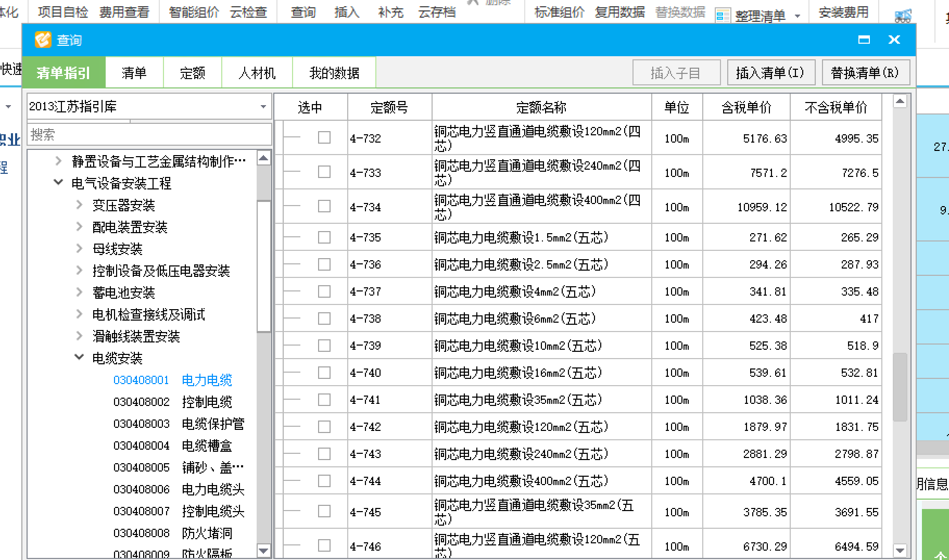Switch to 我的数据 tab
Screen dimensions: 949x560
[x=334, y=73]
